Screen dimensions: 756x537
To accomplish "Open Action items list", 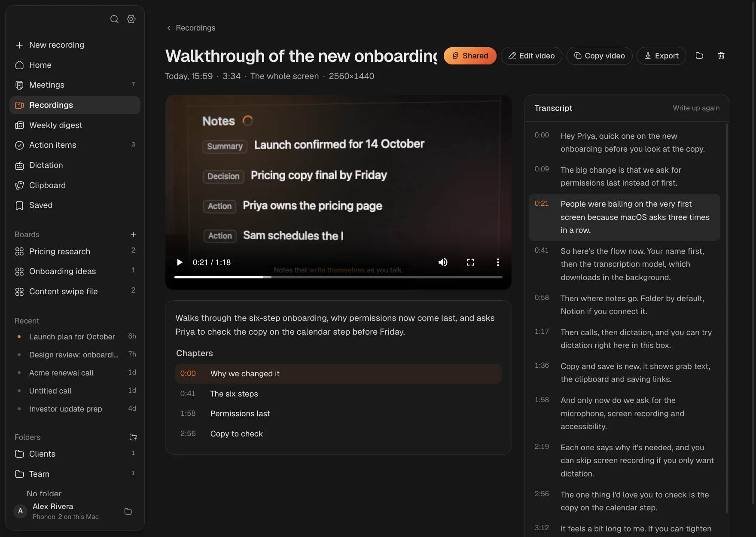I will coord(75,145).
